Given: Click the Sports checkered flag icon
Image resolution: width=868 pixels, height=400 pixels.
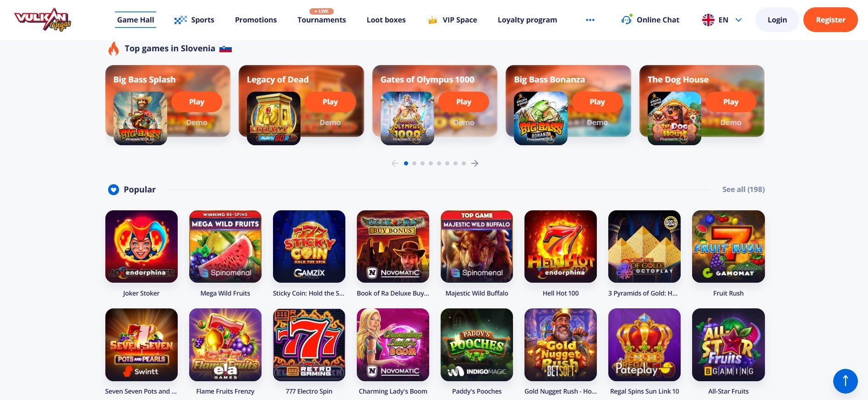Looking at the screenshot, I should [x=180, y=20].
